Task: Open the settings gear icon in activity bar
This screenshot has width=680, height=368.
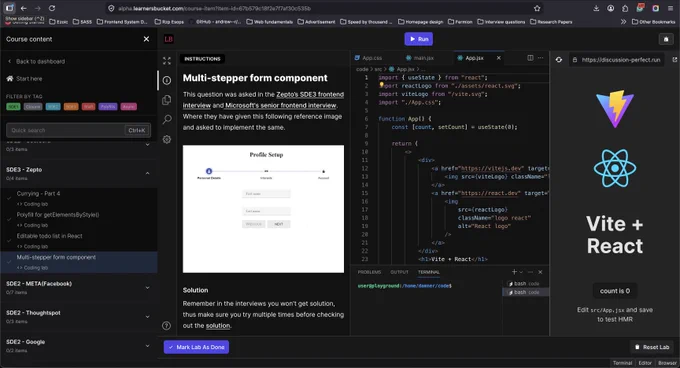Action: pyautogui.click(x=167, y=140)
